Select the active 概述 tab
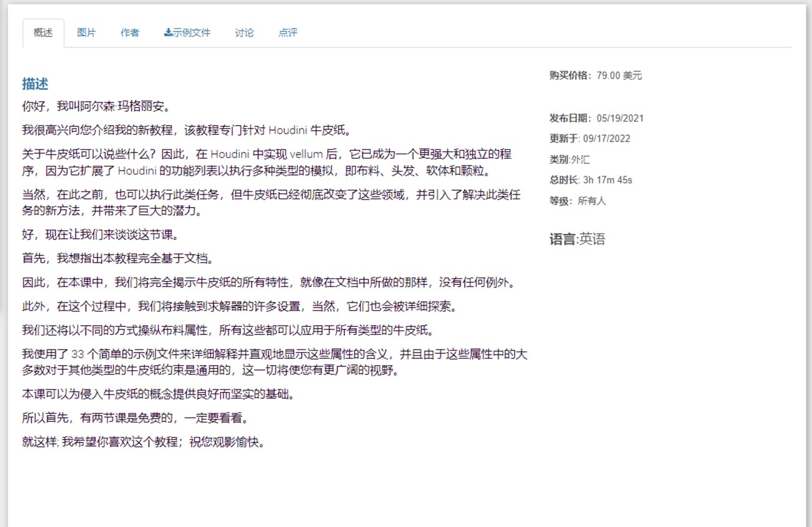Image resolution: width=812 pixels, height=527 pixels. [x=42, y=33]
